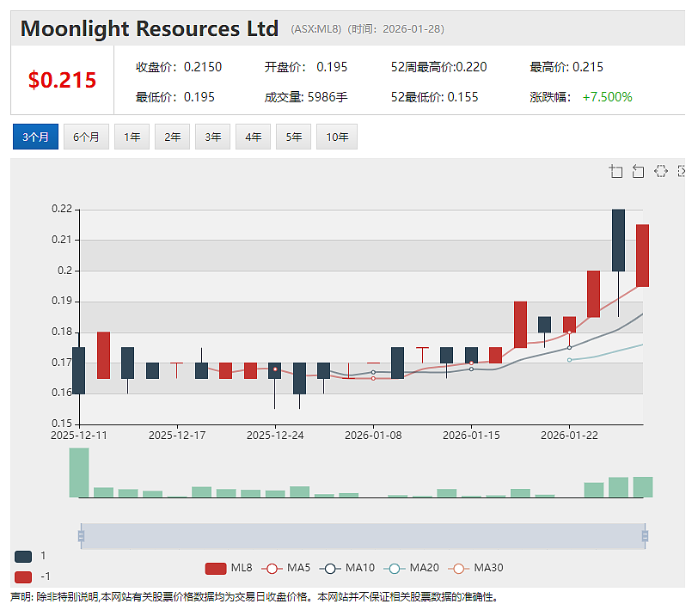This screenshot has width=698, height=616.
Task: Click the (ASX:ML8) ticker label
Action: [x=316, y=29]
